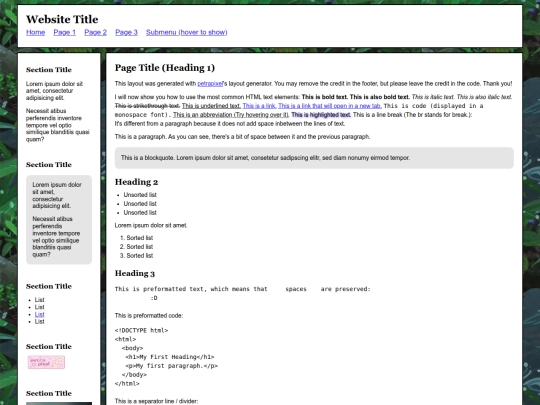Click the Page Title (Heading 1) heading
The width and height of the screenshot is (540, 405).
(165, 68)
